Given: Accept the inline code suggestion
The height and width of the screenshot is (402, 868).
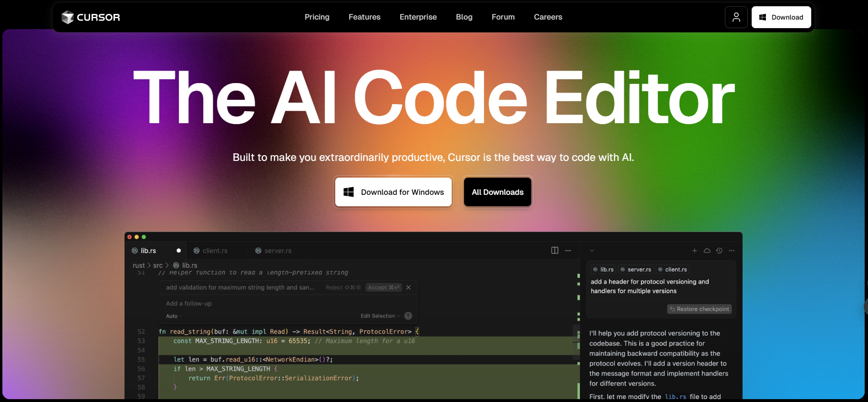Looking at the screenshot, I should [384, 287].
